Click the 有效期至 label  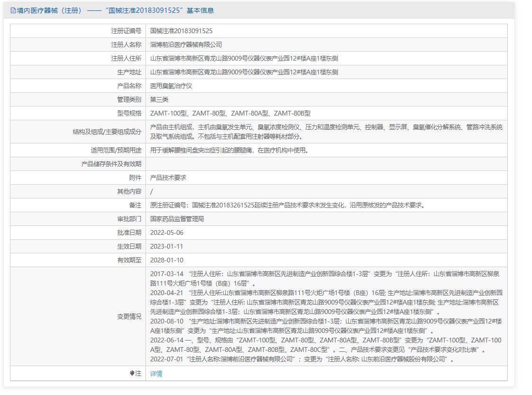[129, 260]
